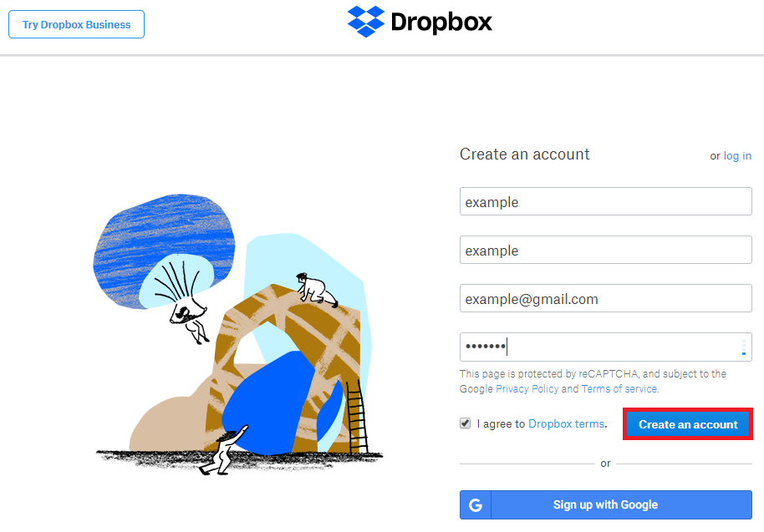Click inside the password field
The width and height of the screenshot is (764, 532).
pos(606,347)
